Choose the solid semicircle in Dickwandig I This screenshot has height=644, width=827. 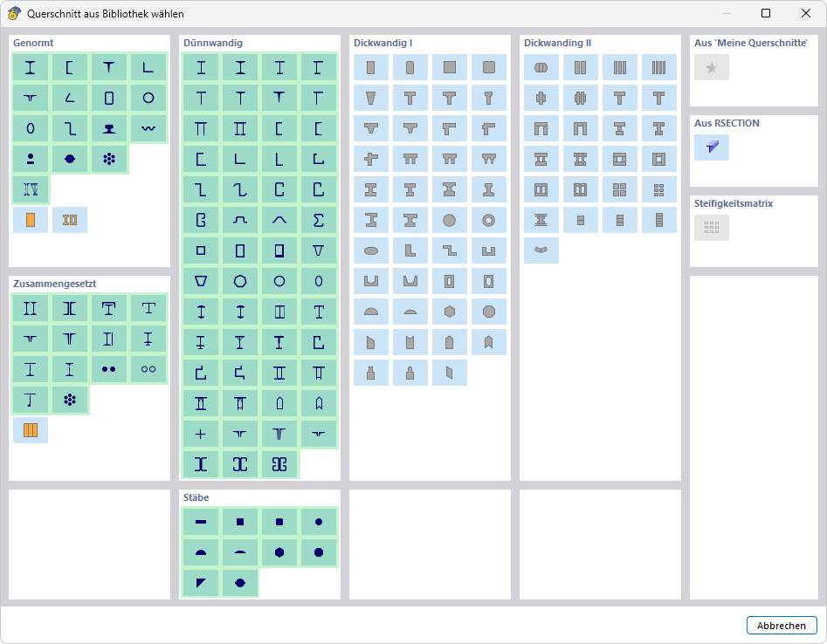coord(371,312)
